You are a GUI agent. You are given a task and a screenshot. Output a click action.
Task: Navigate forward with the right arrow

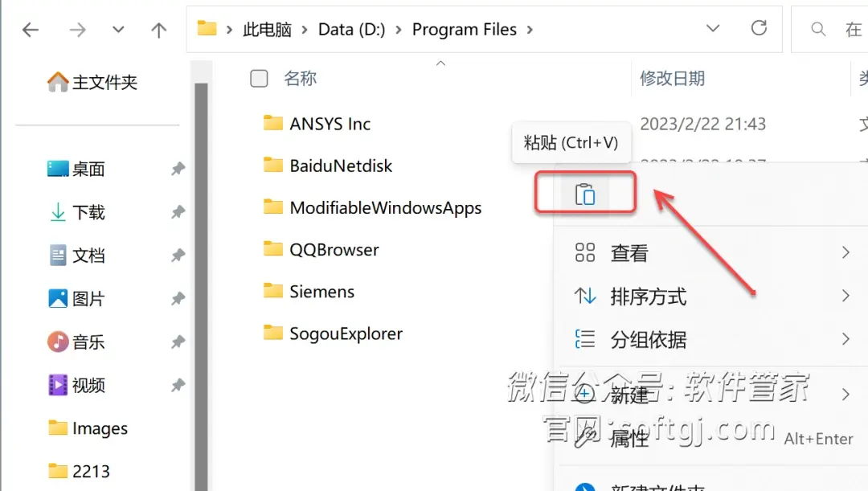pyautogui.click(x=77, y=30)
